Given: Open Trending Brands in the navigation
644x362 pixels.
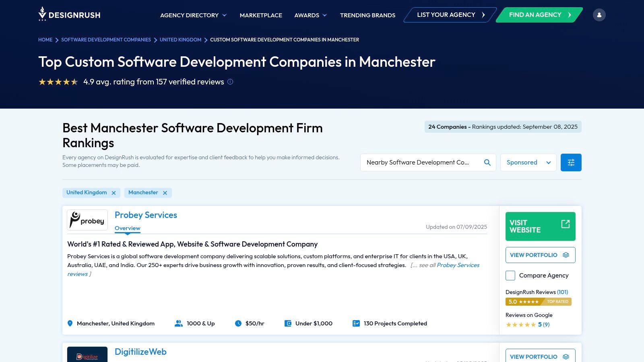Looking at the screenshot, I should (367, 15).
